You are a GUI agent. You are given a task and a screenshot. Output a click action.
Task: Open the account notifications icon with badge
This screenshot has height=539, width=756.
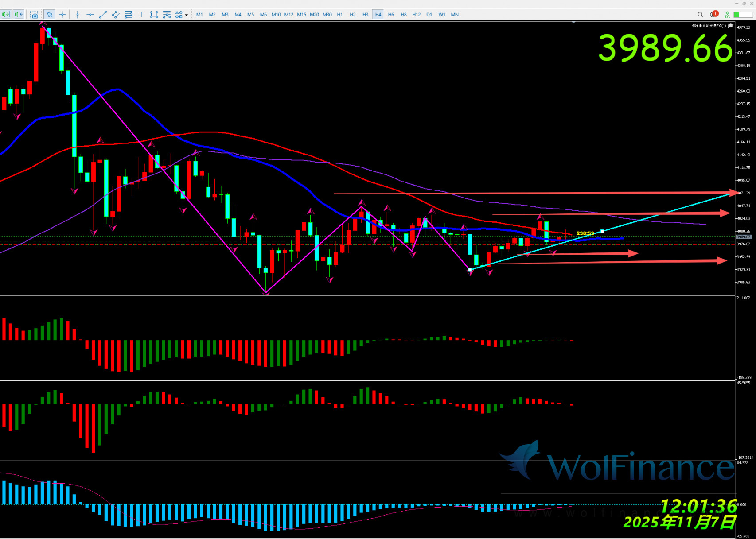[x=713, y=15]
